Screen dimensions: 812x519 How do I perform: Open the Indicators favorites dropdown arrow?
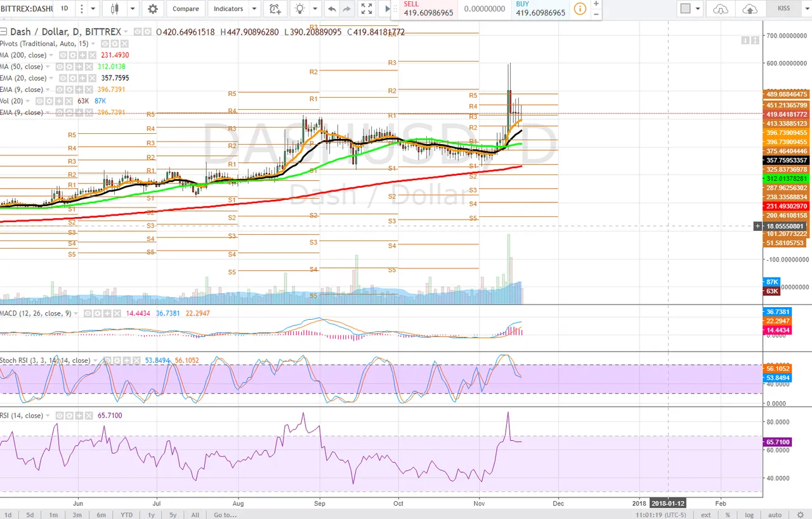click(253, 9)
